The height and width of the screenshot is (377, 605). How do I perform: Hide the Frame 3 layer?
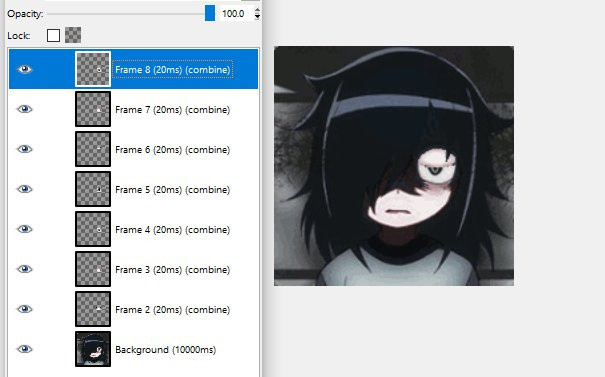(25, 269)
